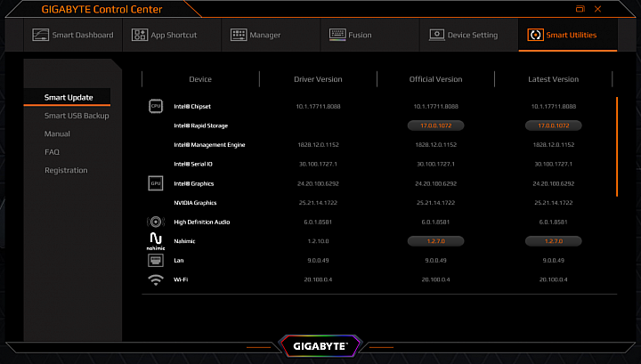Image resolution: width=641 pixels, height=364 pixels.
Task: Click the High Definition Audio speaker icon
Action: (x=156, y=222)
